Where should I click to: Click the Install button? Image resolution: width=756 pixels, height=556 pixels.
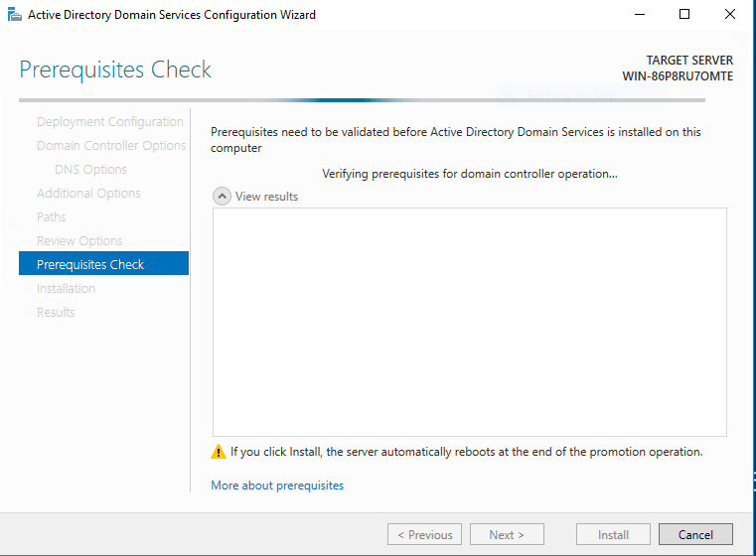[613, 534]
